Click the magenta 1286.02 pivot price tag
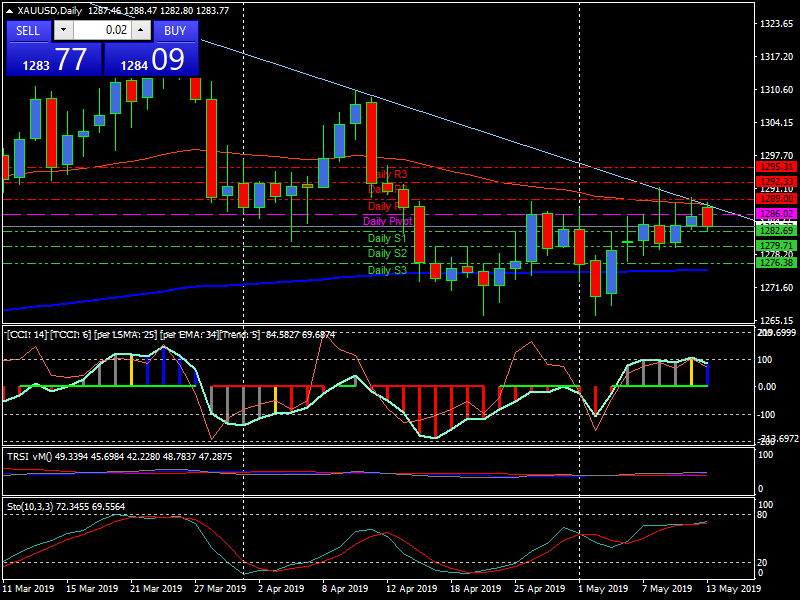 pos(776,214)
